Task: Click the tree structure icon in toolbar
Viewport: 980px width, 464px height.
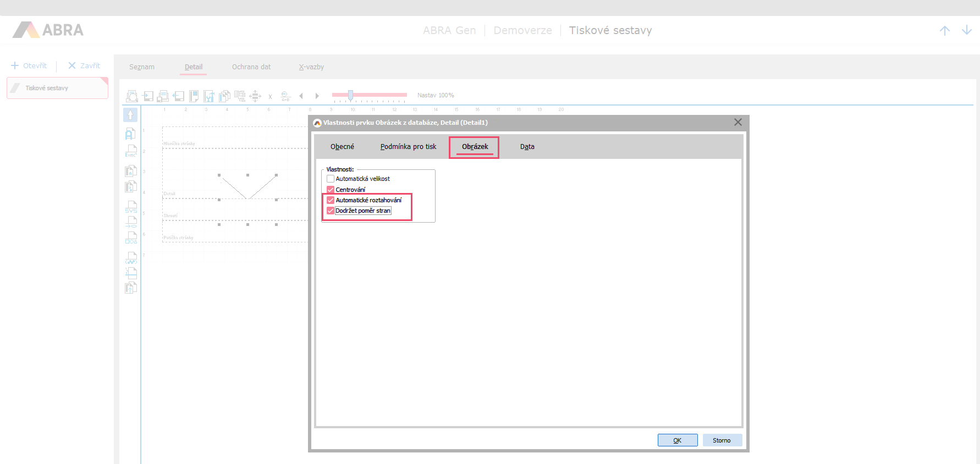Action: 240,96
